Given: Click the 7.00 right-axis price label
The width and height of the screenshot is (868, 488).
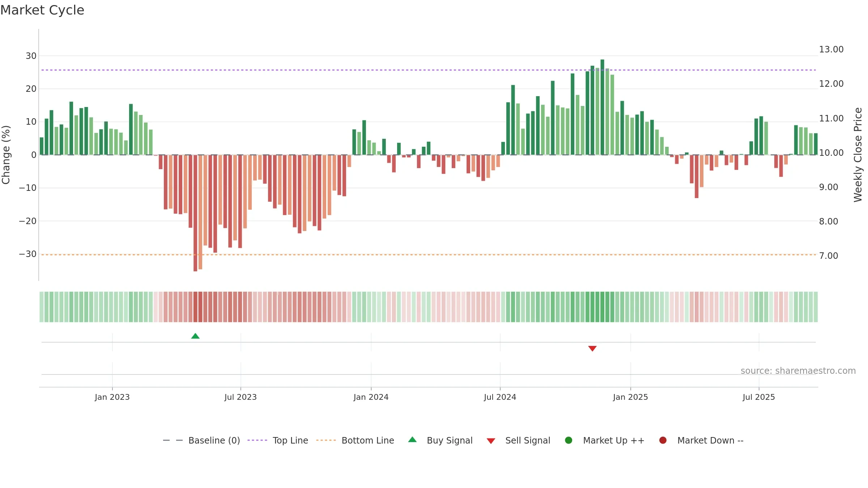Looking at the screenshot, I should click(829, 256).
